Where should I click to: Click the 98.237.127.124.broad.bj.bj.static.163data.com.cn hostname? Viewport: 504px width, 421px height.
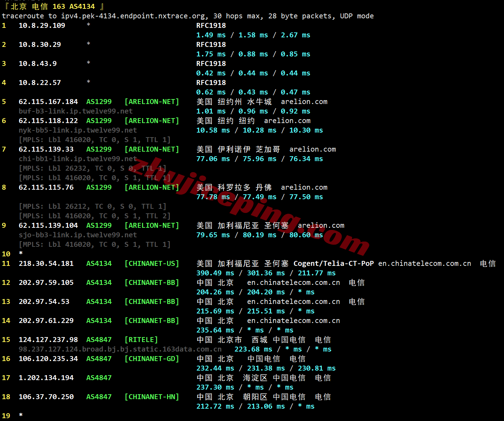[x=120, y=349]
